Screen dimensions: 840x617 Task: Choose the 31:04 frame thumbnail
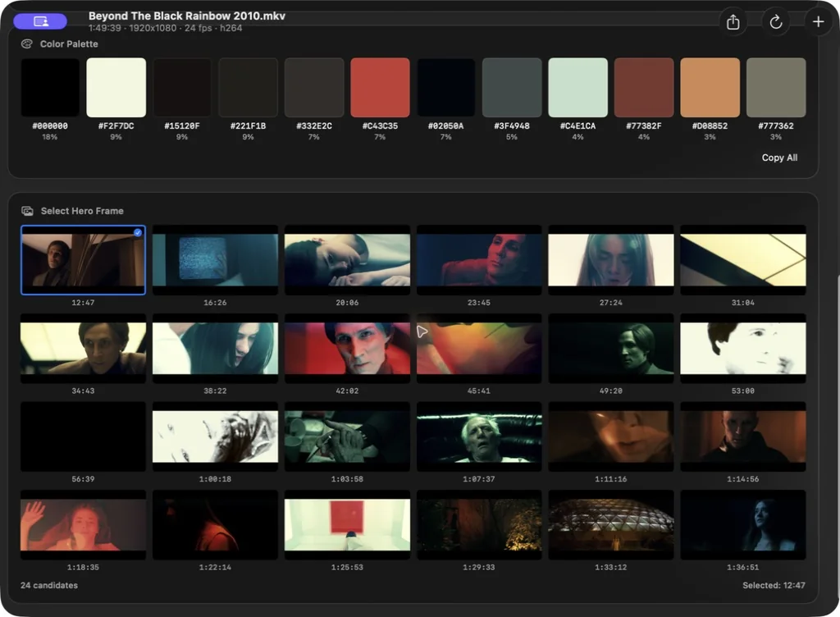pos(743,260)
